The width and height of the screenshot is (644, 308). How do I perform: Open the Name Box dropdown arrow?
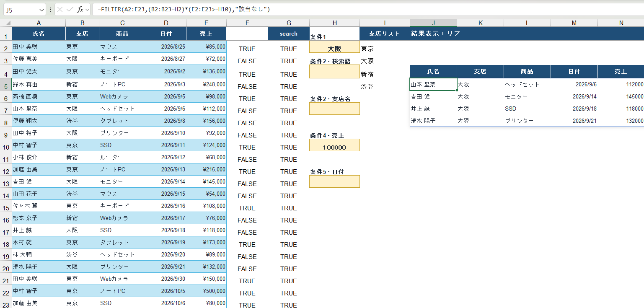click(x=41, y=9)
